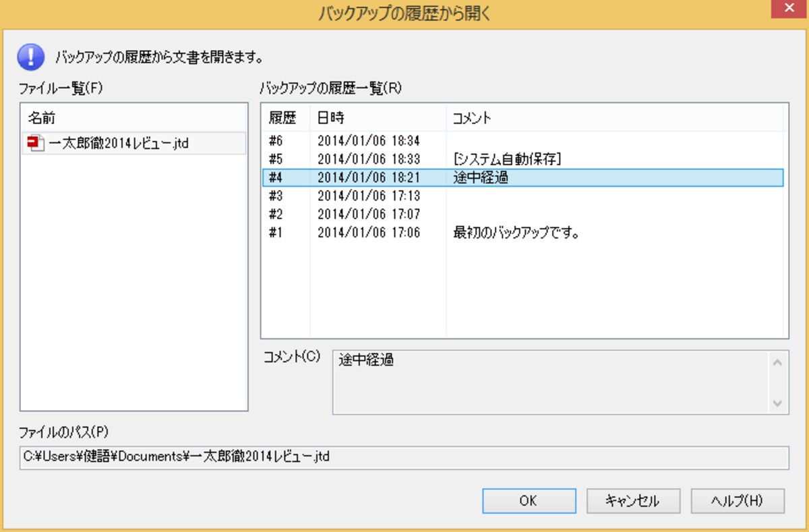Click date 2014/01/06 17:07

369,214
